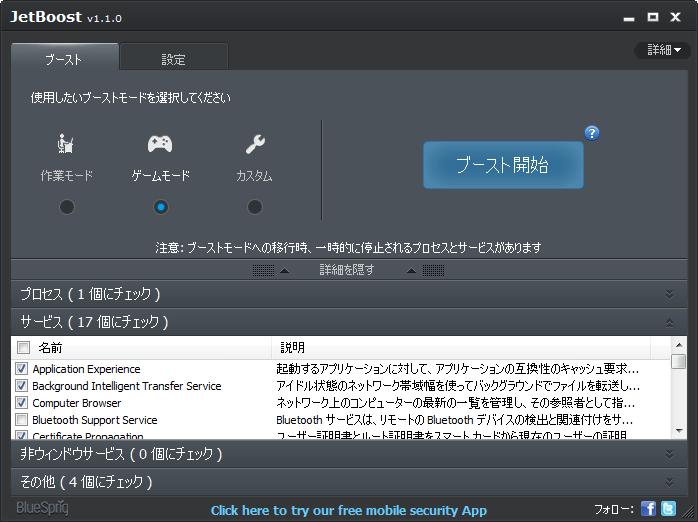Viewport: 698px width, 522px height.
Task: Click the ブースト開始 button
Action: (503, 165)
